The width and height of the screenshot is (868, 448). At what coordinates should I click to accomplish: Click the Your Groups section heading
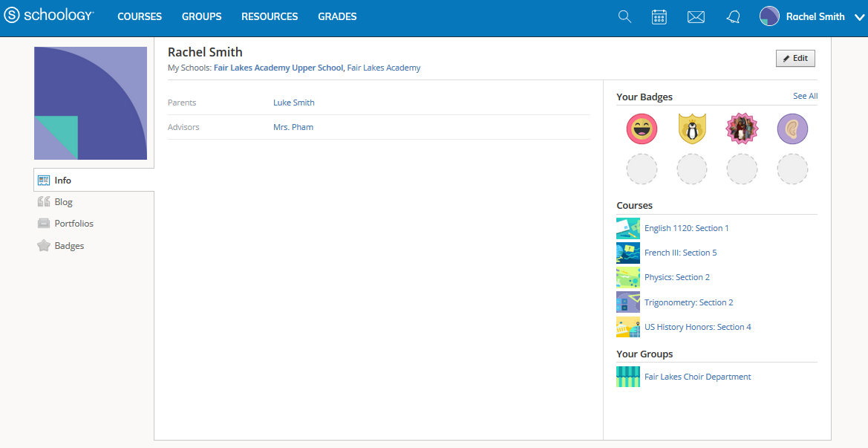645,354
